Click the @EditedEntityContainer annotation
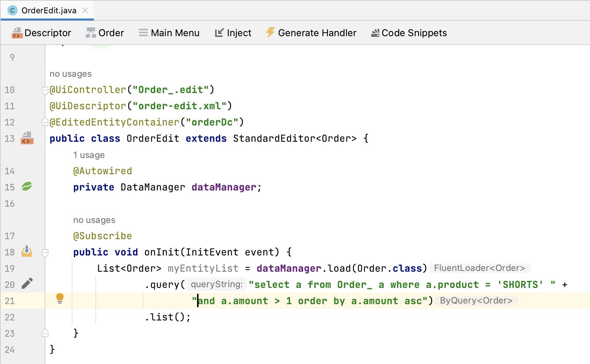The width and height of the screenshot is (590, 364). tap(115, 122)
